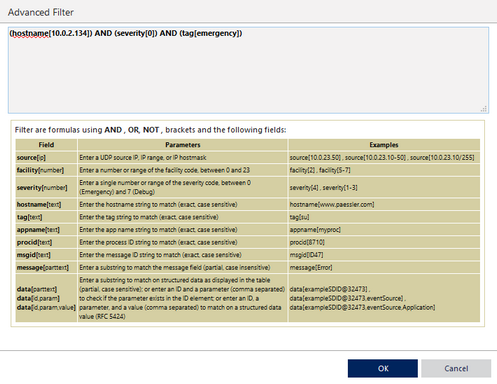
Task: Click the textarea resize grip corner
Action: point(484,109)
